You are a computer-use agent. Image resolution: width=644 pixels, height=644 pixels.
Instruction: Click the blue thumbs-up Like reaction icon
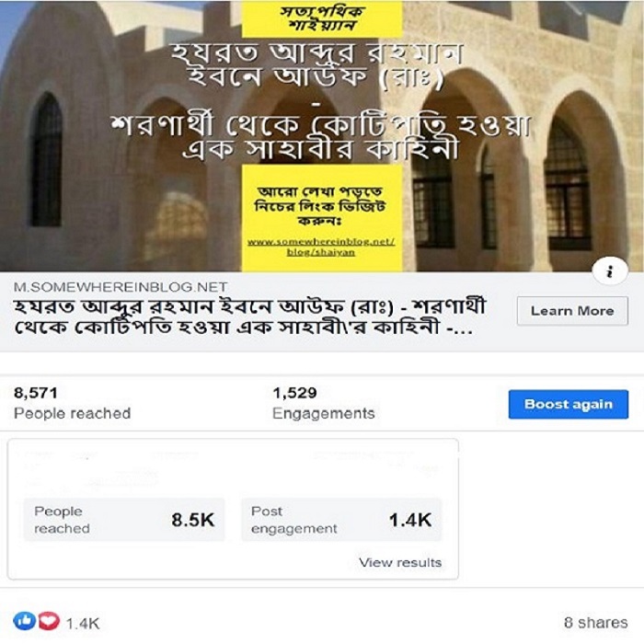click(24, 621)
